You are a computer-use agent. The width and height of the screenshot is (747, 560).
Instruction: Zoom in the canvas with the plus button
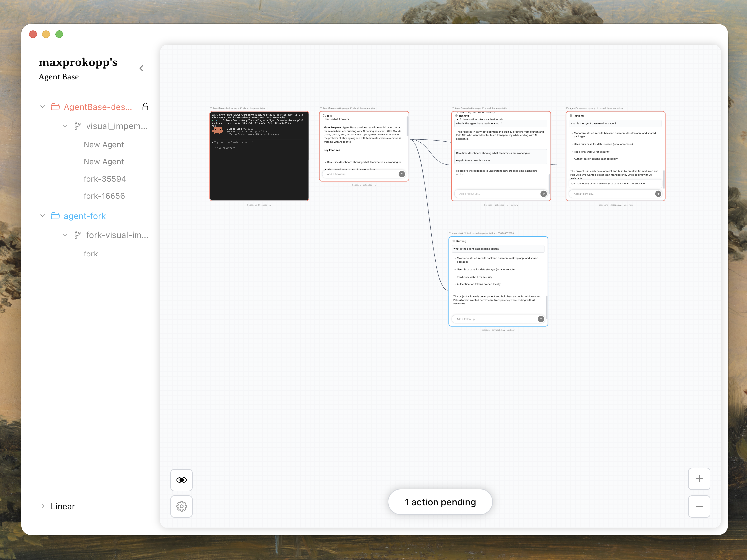coord(699,479)
